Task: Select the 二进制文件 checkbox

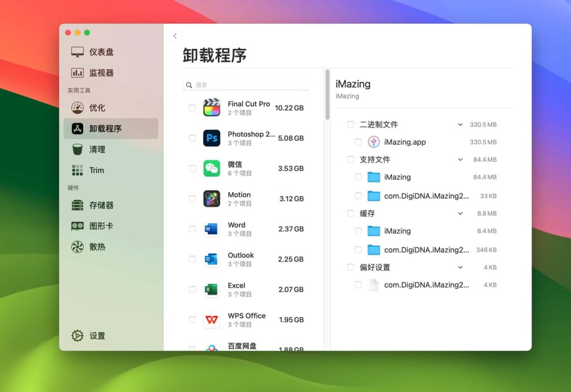Action: pos(350,124)
